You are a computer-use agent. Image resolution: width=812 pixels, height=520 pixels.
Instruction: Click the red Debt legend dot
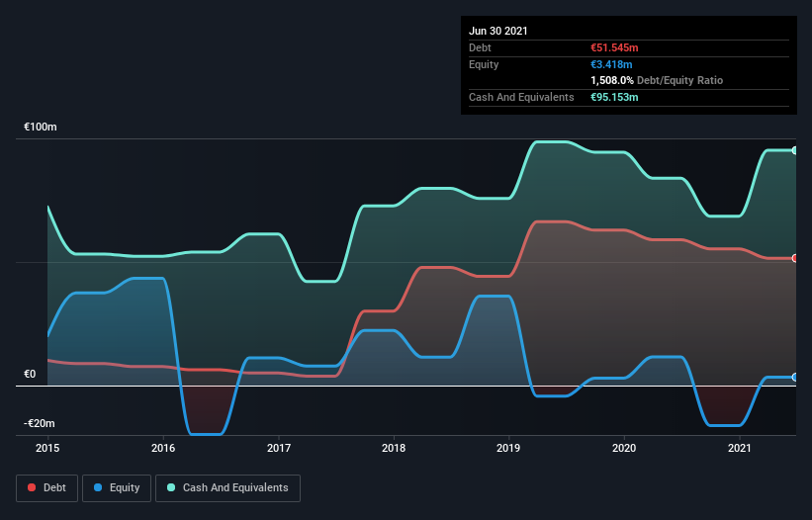click(32, 487)
